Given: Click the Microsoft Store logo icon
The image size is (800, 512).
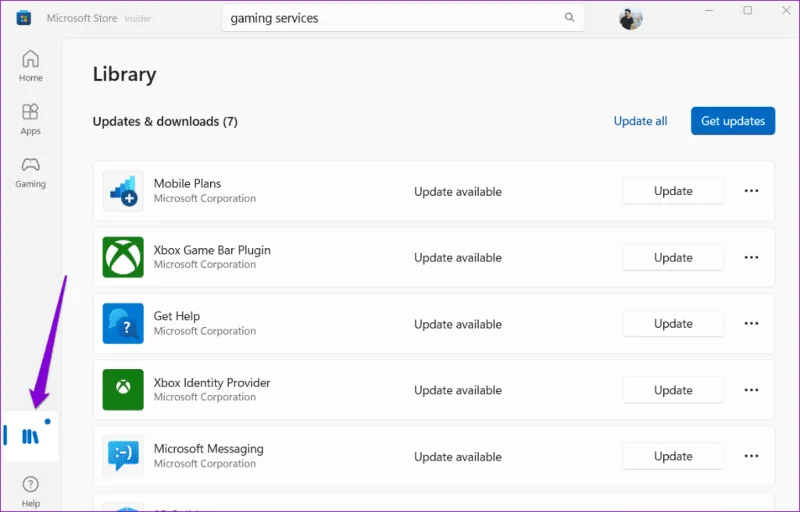Looking at the screenshot, I should pos(23,18).
